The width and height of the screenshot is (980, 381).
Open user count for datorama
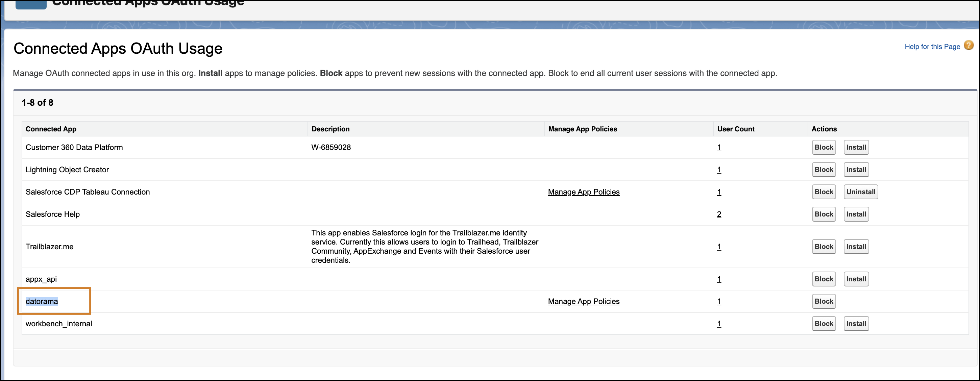tap(719, 302)
